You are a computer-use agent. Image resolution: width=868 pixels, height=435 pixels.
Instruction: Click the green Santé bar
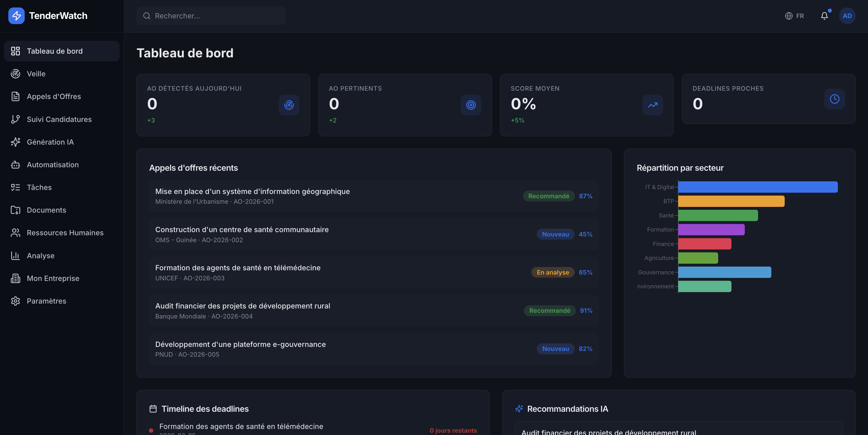tap(718, 215)
